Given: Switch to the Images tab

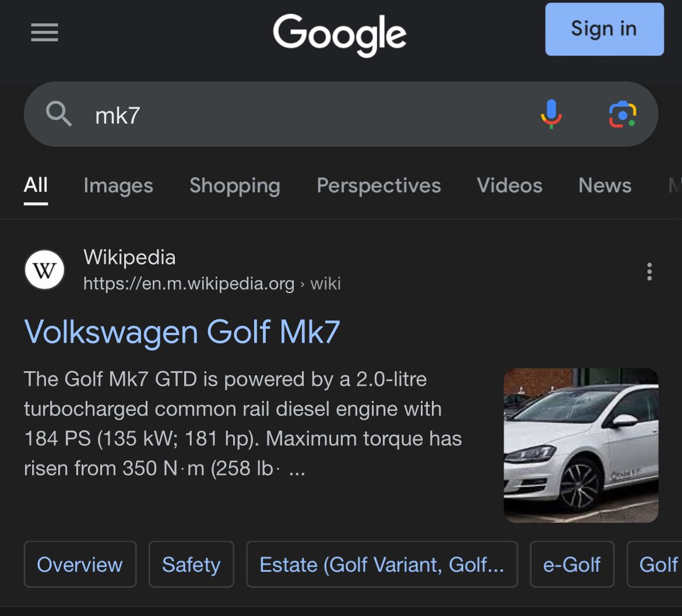Looking at the screenshot, I should point(118,185).
